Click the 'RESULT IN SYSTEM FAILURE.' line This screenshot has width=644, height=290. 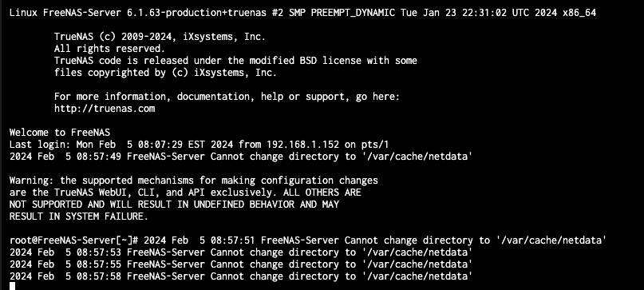pyautogui.click(x=79, y=217)
